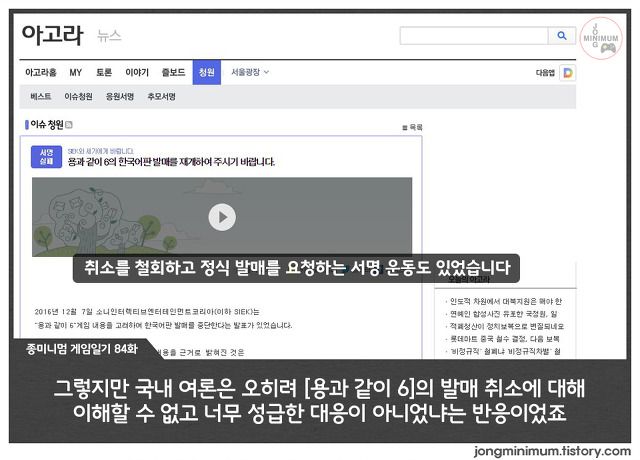Open the 응원서명 submenu
This screenshot has width=640, height=460.
tap(120, 97)
